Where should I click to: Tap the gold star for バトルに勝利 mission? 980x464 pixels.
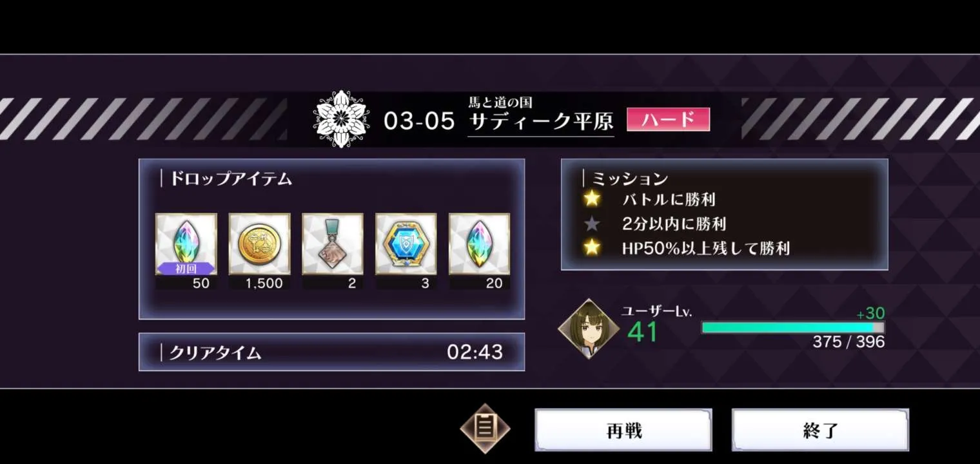click(591, 199)
